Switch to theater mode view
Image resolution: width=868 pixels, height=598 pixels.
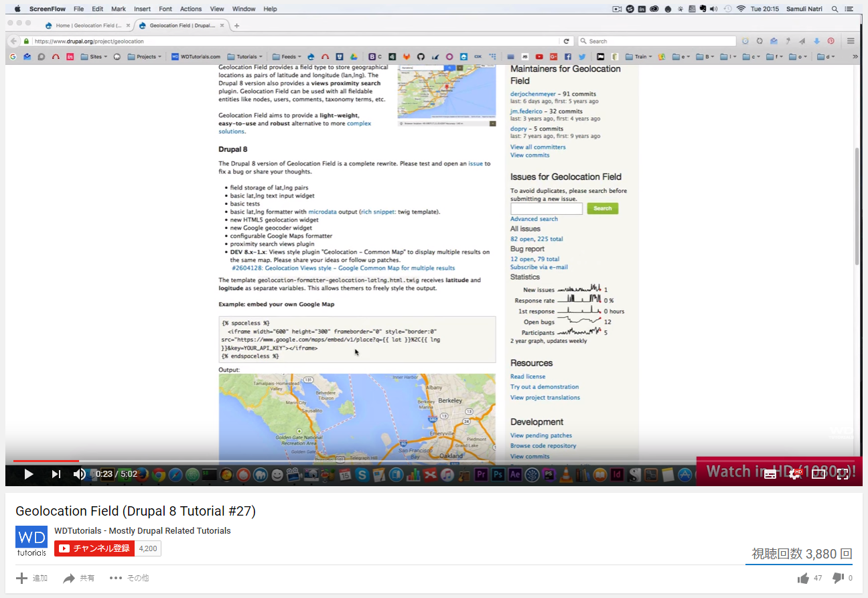[818, 474]
